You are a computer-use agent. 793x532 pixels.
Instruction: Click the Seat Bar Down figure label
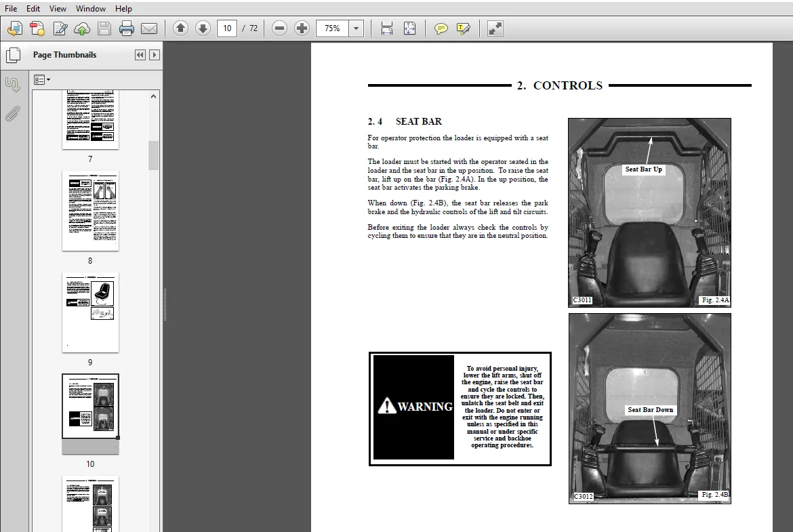(651, 409)
